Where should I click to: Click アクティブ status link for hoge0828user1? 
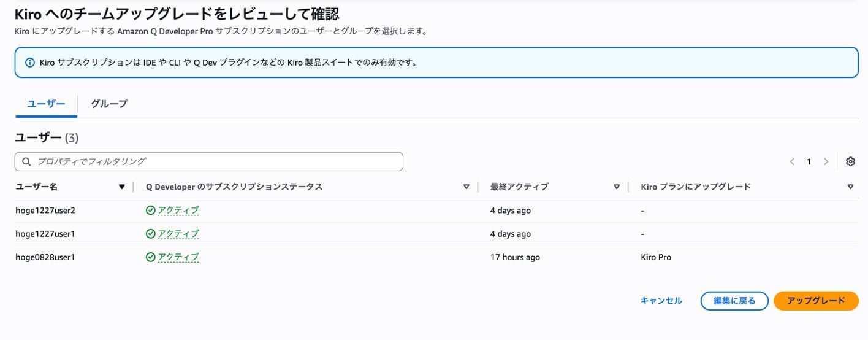point(178,257)
